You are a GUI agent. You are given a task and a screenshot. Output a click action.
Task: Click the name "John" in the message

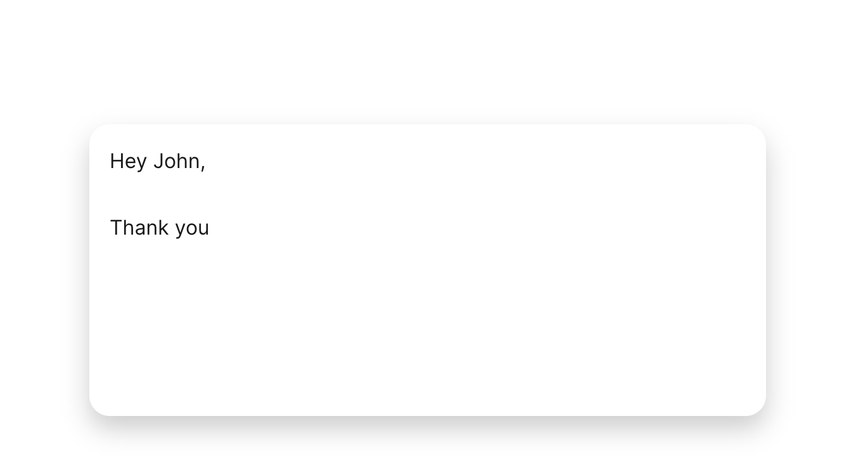click(176, 161)
